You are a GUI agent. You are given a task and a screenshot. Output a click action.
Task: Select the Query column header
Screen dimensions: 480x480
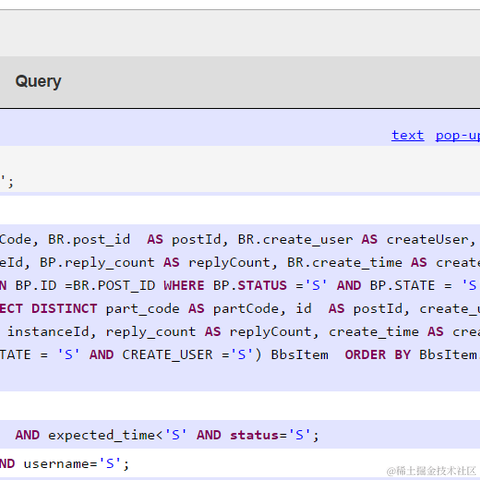pos(38,82)
